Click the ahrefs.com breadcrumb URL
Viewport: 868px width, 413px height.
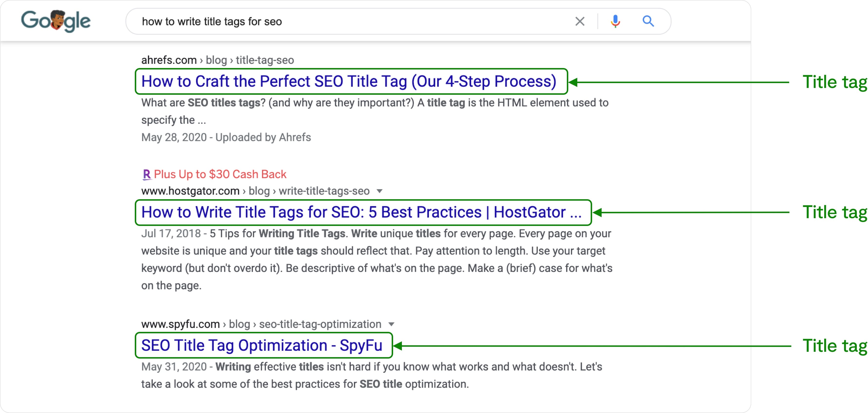point(217,60)
